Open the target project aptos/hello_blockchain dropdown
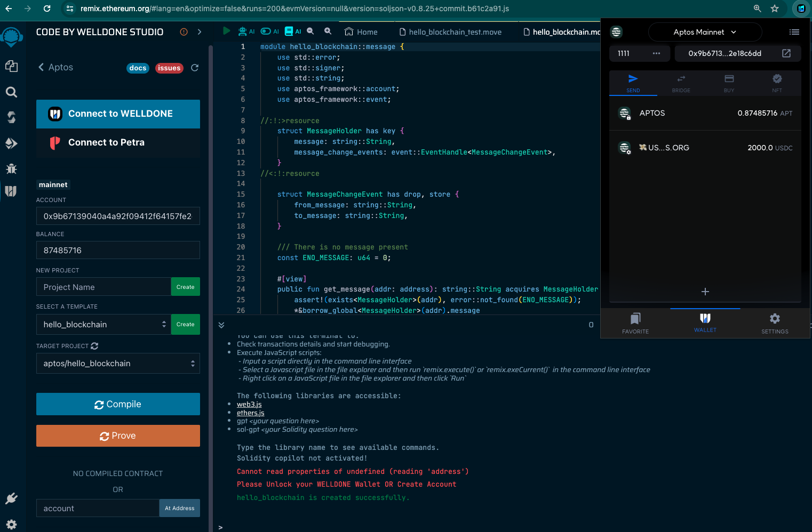Screen dimensions: 812x532 pos(118,364)
